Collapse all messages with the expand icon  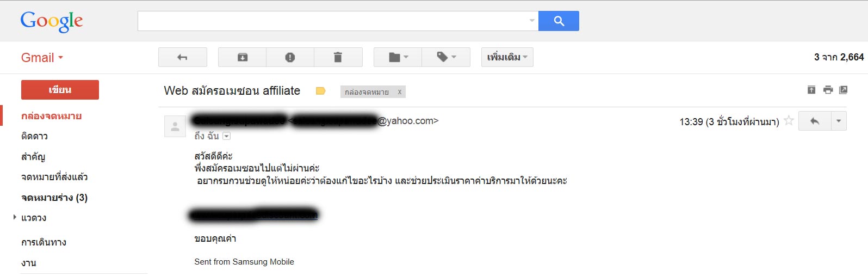[x=811, y=90]
